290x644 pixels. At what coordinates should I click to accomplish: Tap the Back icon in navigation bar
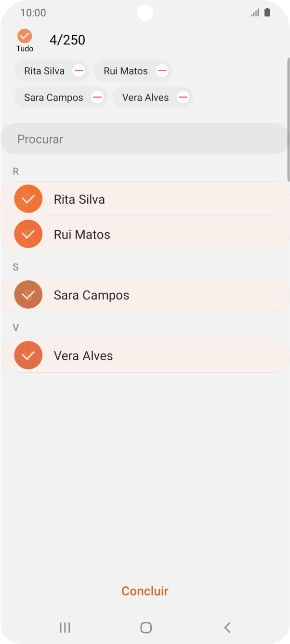pyautogui.click(x=227, y=627)
